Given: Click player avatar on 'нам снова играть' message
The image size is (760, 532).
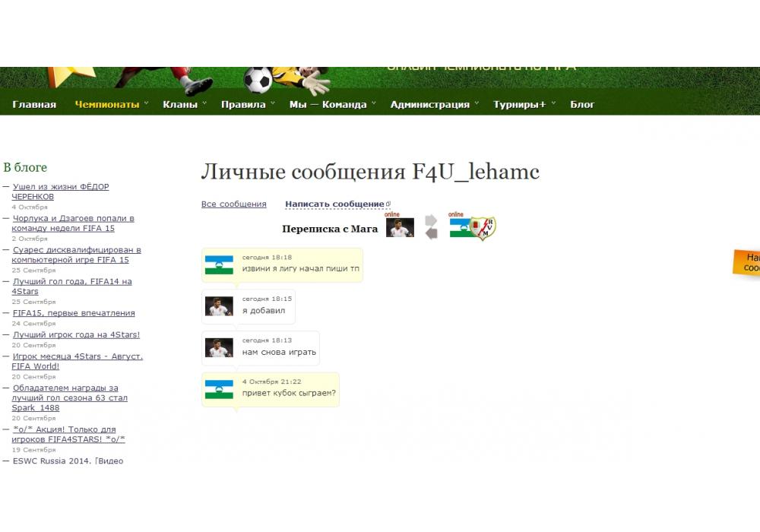Looking at the screenshot, I should [219, 348].
